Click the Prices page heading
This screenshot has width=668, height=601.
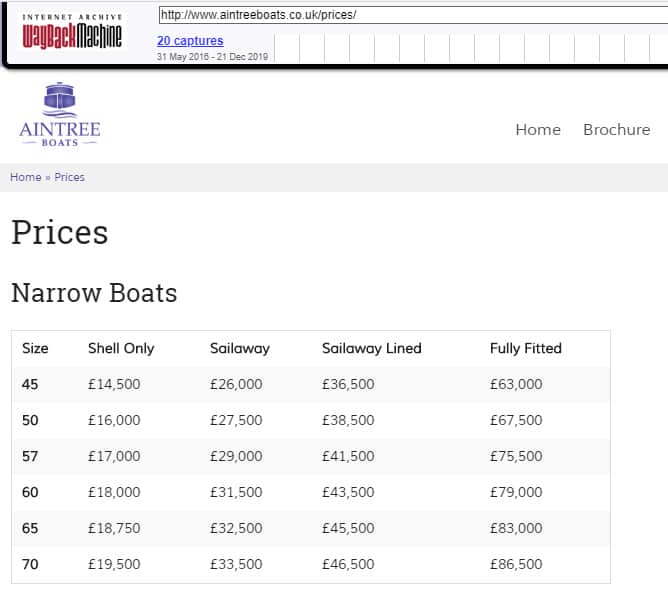click(x=60, y=233)
